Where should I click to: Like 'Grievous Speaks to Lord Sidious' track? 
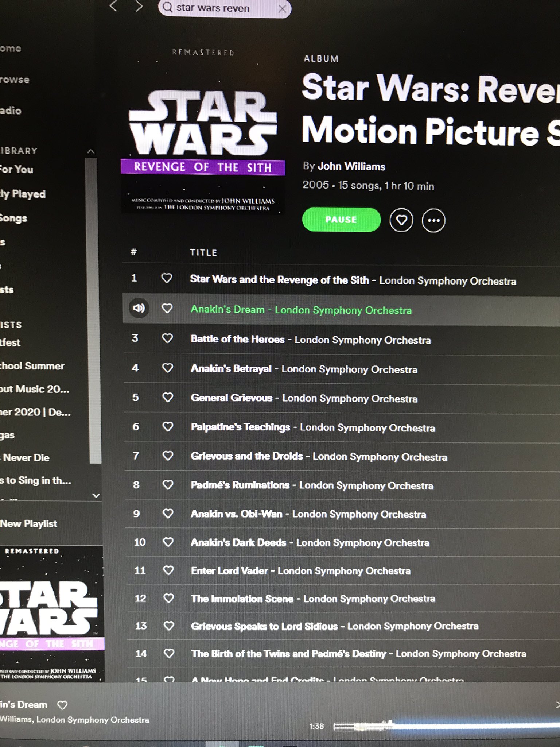click(x=169, y=626)
